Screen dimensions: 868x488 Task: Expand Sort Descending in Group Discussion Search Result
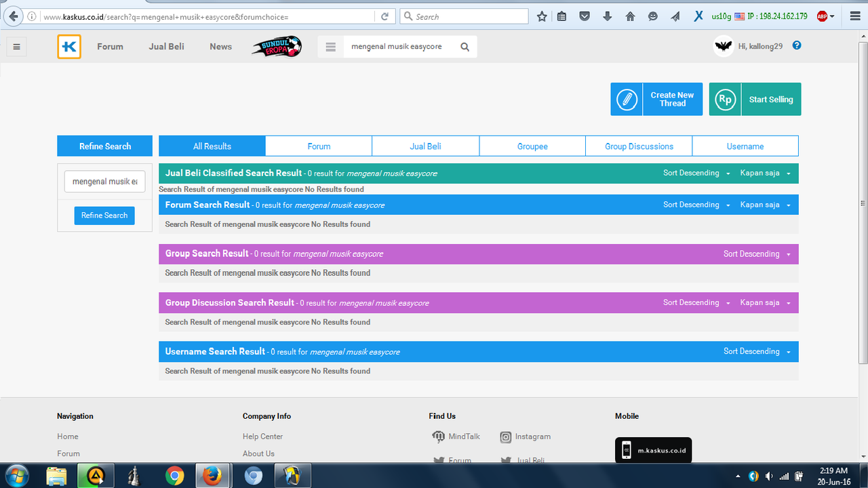[x=696, y=303]
